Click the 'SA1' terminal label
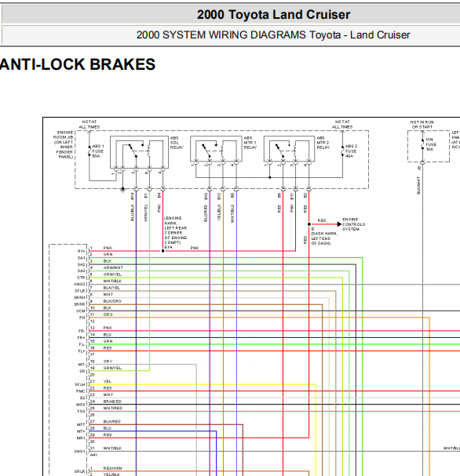This screenshot has height=476, width=460. (81, 258)
